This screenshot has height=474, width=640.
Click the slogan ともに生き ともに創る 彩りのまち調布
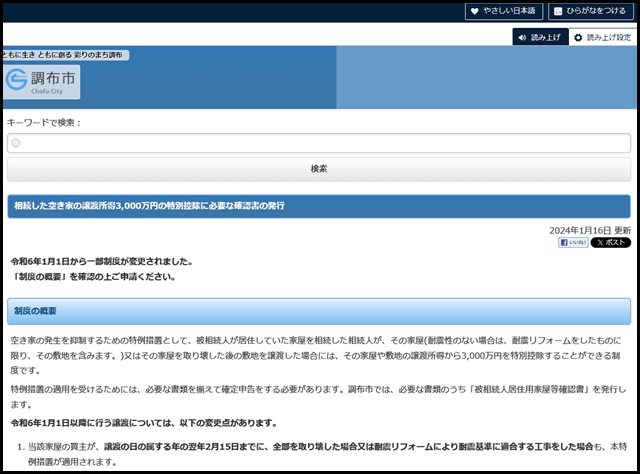(65, 55)
